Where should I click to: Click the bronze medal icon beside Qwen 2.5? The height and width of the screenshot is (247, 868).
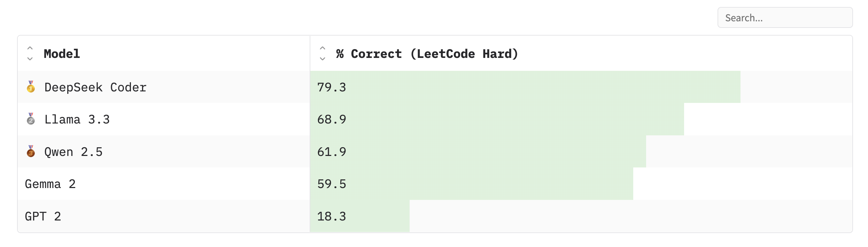[x=30, y=152]
